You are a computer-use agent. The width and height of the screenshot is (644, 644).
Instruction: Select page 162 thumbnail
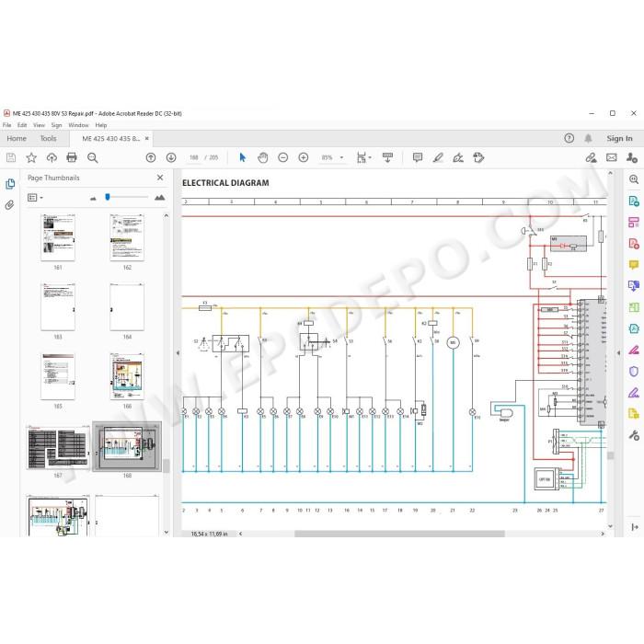pos(127,237)
